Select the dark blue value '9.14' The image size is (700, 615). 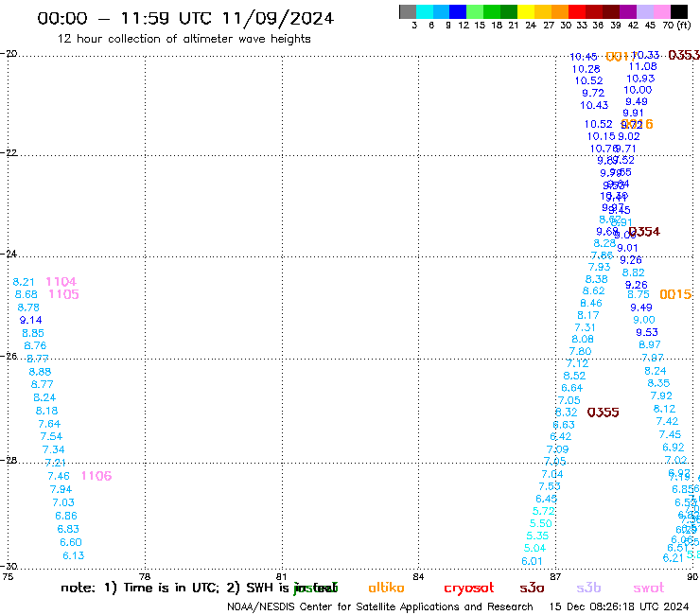(x=31, y=320)
